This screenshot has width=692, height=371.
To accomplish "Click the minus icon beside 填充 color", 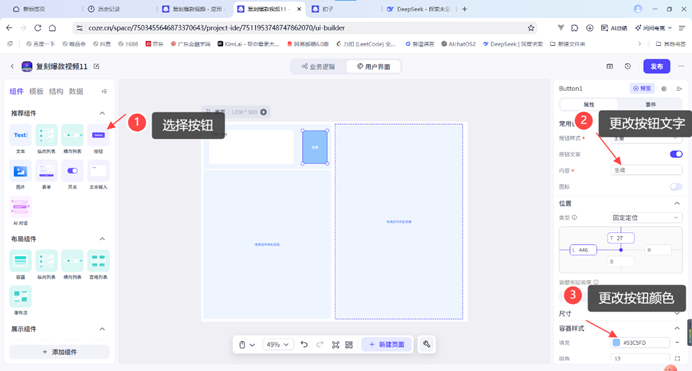I will click(x=677, y=342).
